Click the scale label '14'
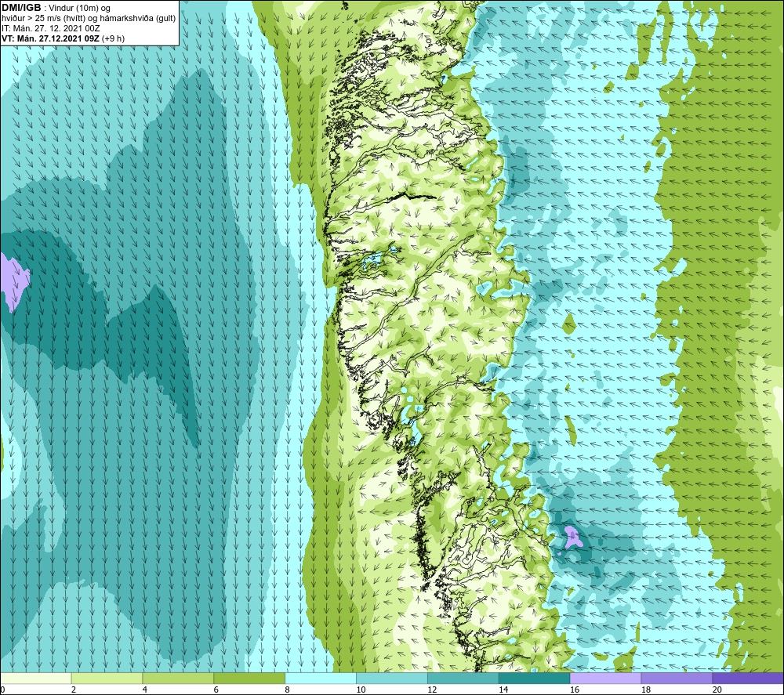The height and width of the screenshot is (695, 784). pos(503,690)
